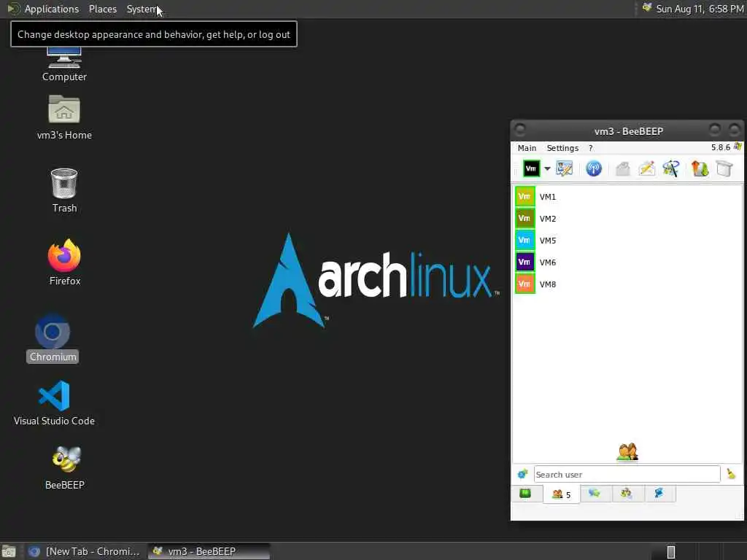Open the System menu in top panel
The image size is (747, 560).
tap(142, 9)
